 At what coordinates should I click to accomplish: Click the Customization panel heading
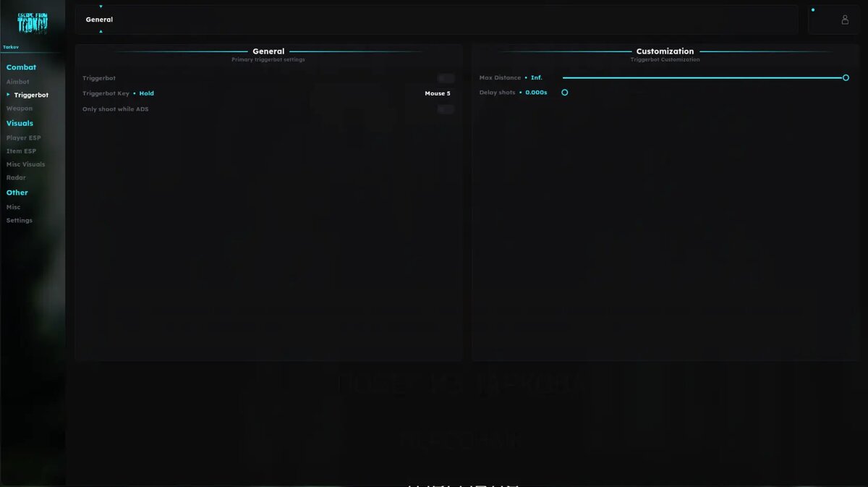pos(665,51)
